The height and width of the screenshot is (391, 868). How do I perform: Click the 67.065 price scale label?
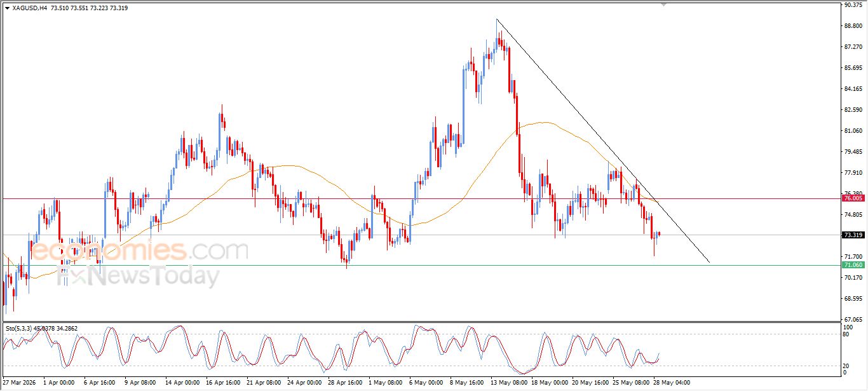pos(853,320)
